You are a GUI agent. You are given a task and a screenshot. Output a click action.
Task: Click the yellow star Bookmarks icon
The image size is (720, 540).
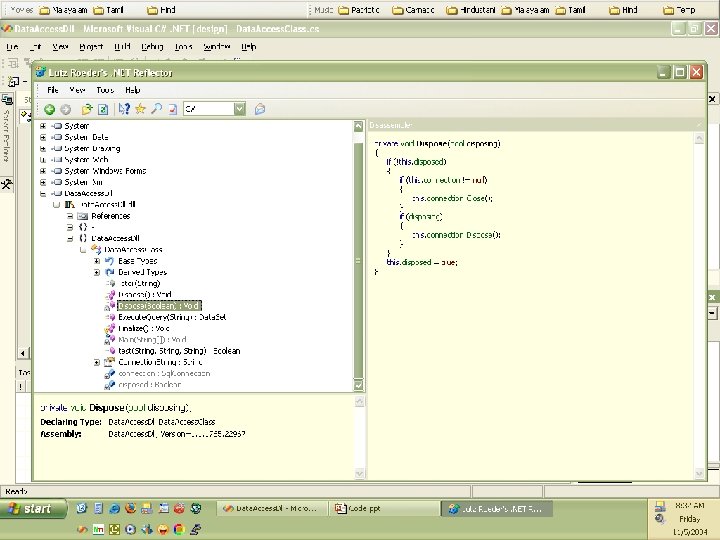click(141, 108)
